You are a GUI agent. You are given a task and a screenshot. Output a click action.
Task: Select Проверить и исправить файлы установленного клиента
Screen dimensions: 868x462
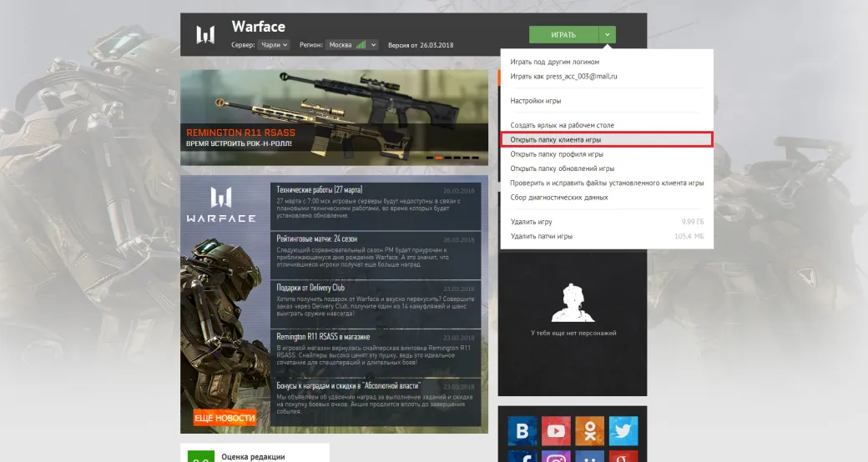(x=607, y=183)
